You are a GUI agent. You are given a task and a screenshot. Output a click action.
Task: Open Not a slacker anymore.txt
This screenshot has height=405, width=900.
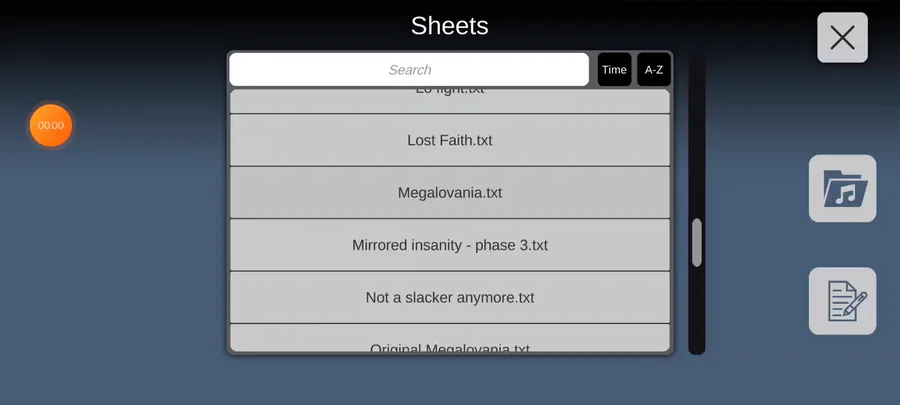pos(450,298)
